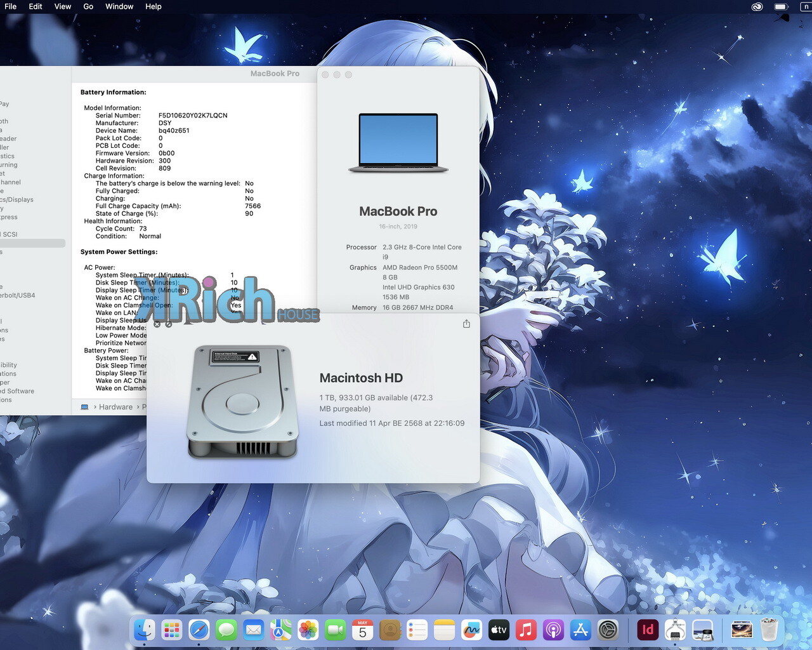Click the Cycle Count value 73
This screenshot has height=650, width=812.
tap(143, 229)
